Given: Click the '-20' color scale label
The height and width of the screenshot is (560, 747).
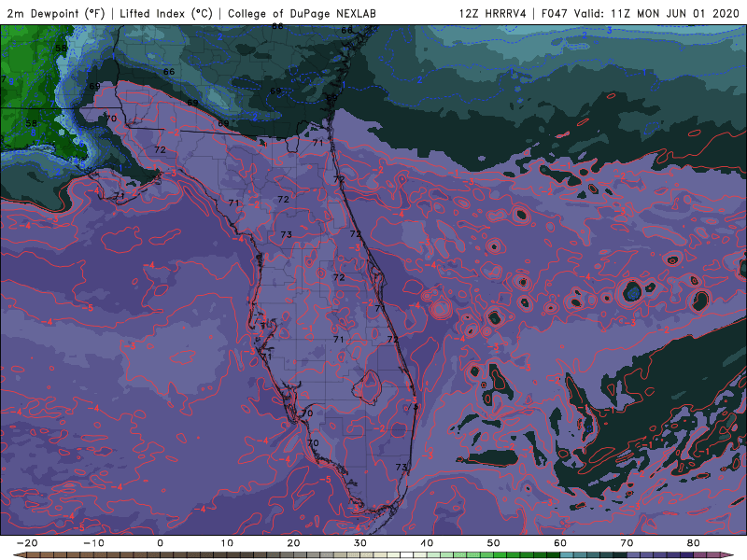Looking at the screenshot, I should click(x=27, y=543).
